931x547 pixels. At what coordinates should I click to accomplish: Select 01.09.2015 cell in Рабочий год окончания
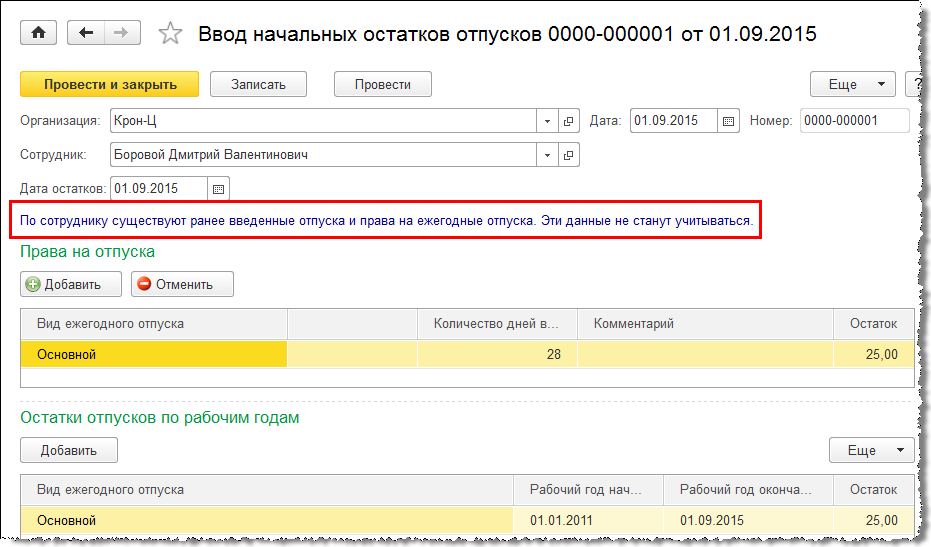point(749,520)
